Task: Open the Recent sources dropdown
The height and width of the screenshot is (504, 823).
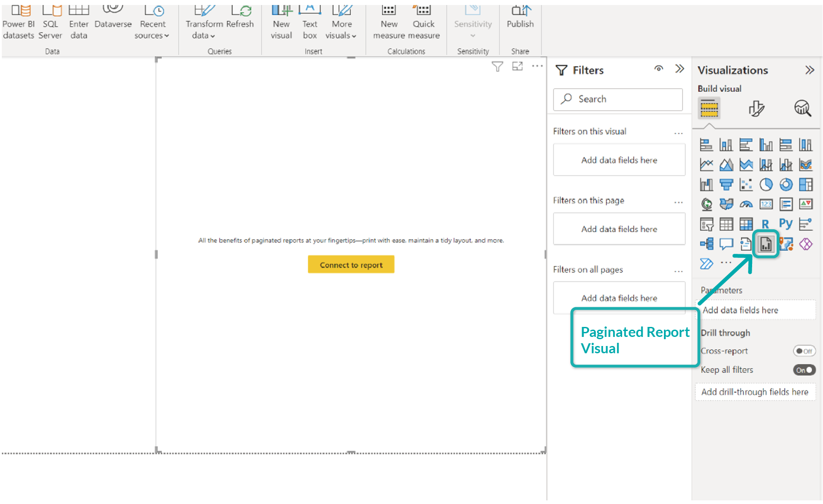Action: click(x=152, y=30)
